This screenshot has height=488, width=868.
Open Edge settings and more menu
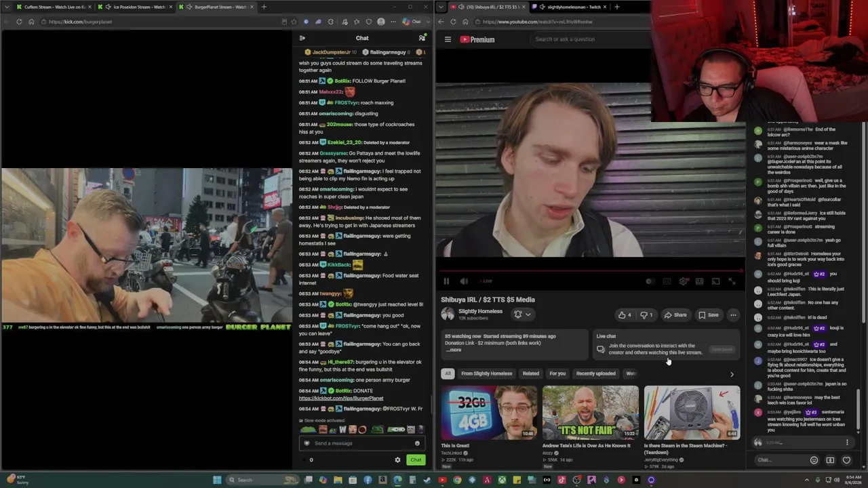(393, 22)
